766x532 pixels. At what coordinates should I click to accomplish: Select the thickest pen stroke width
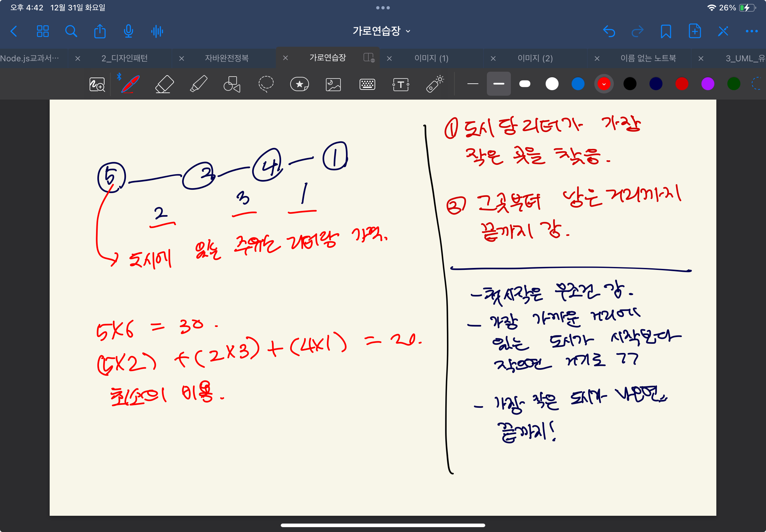click(x=525, y=84)
